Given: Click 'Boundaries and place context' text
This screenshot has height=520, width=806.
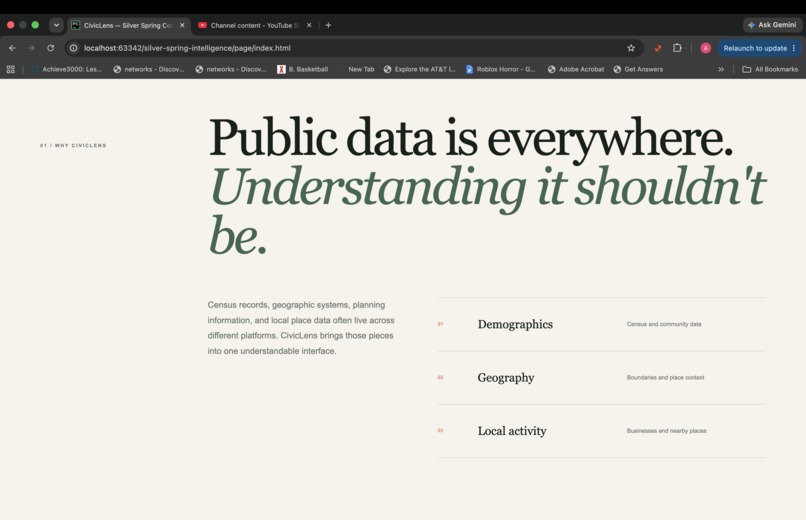Looking at the screenshot, I should [x=665, y=378].
